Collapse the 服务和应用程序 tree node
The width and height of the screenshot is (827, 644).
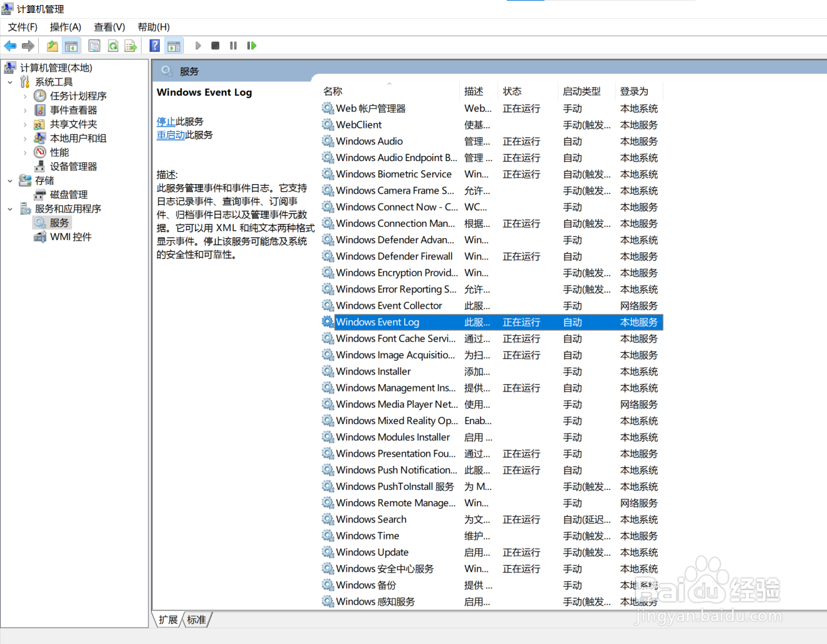(x=10, y=209)
